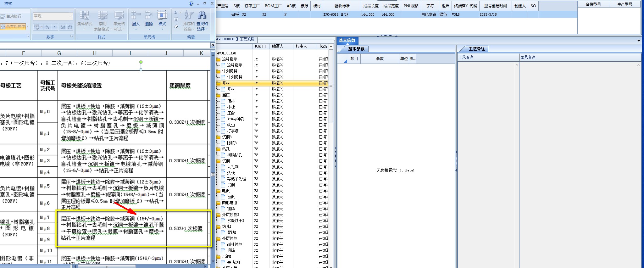Open Conditional Formatting (条件格式) icon
This screenshot has height=268, width=644.
(x=85, y=21)
